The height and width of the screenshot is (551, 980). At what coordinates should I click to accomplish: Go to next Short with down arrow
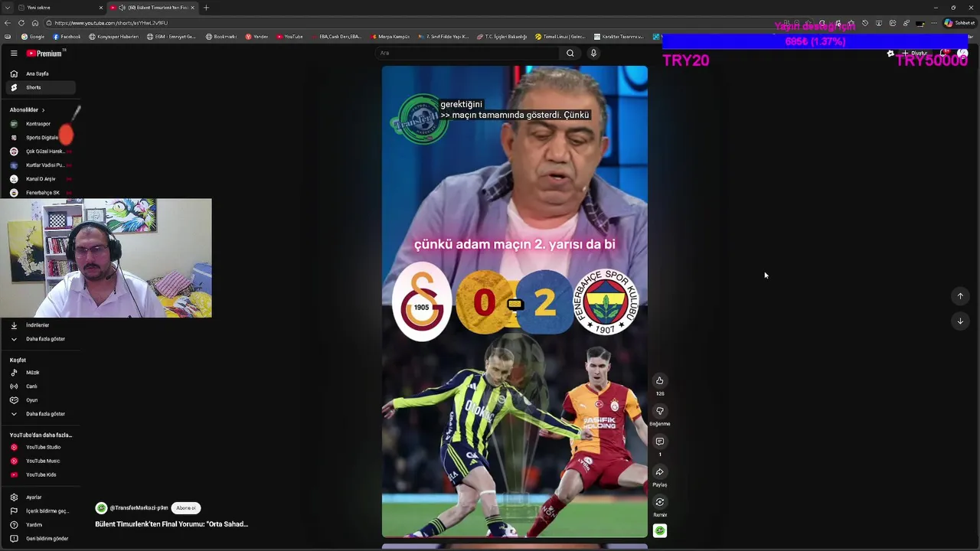pyautogui.click(x=960, y=321)
